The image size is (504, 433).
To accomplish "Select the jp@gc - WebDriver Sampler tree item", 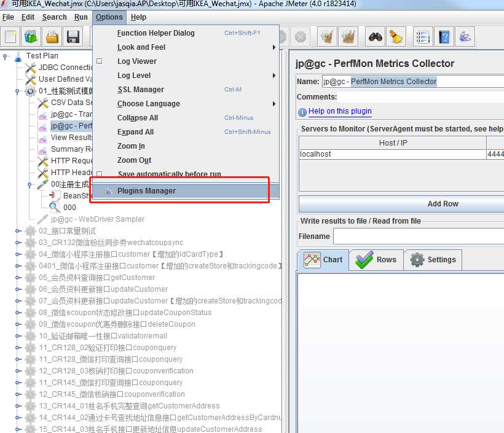I will click(x=97, y=219).
